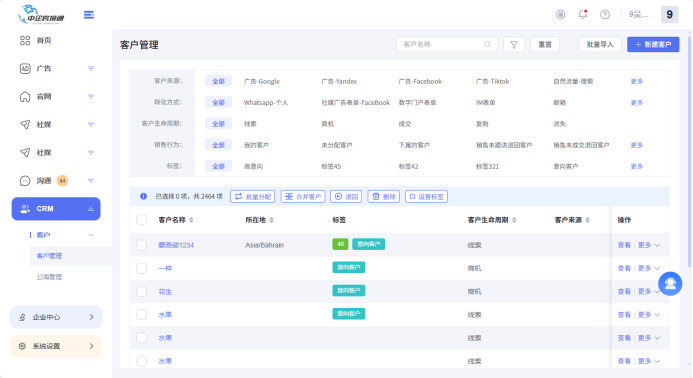Focus the 客户名称 search field
Screen dimensions: 693x378
(447, 44)
